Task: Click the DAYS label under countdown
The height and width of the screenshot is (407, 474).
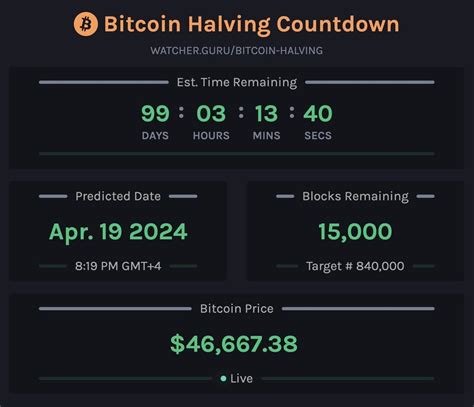Action: pyautogui.click(x=155, y=136)
